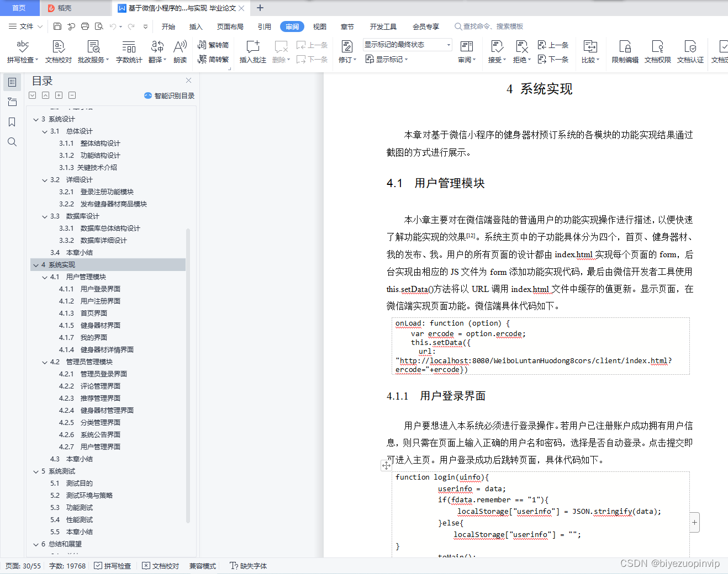The width and height of the screenshot is (728, 574).
Task: Click the save icon in quick toolbar
Action: [x=57, y=26]
